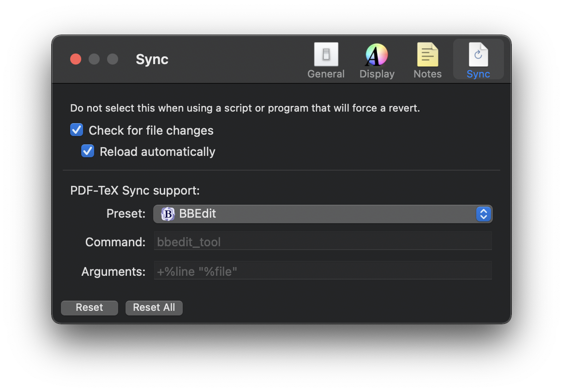Image resolution: width=563 pixels, height=392 pixels.
Task: Expand Preset menu using blue arrows
Action: point(483,214)
